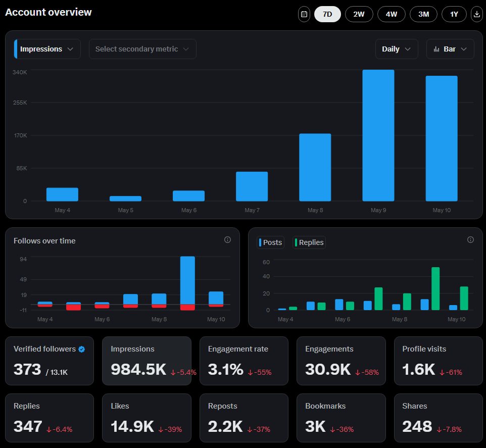Open the Bar chart type dropdown
This screenshot has height=448, width=486.
tap(450, 49)
